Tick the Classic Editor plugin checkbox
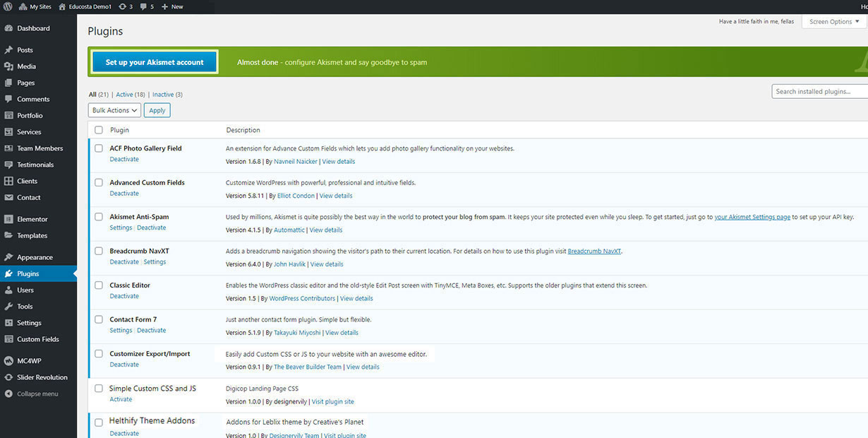 (99, 285)
